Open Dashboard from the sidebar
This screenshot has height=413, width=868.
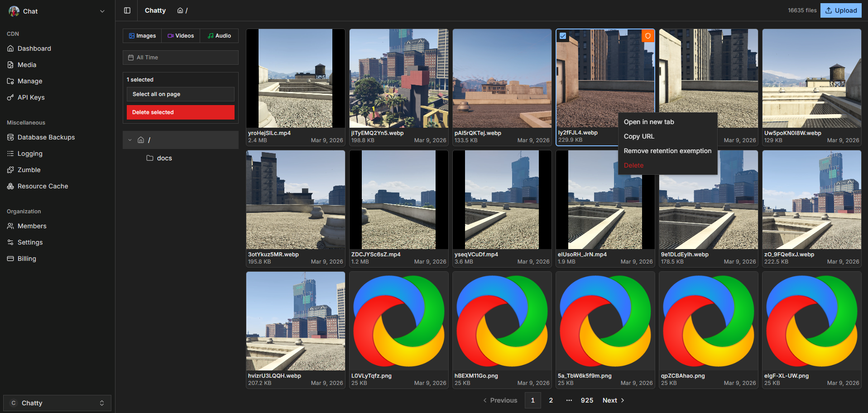click(34, 48)
